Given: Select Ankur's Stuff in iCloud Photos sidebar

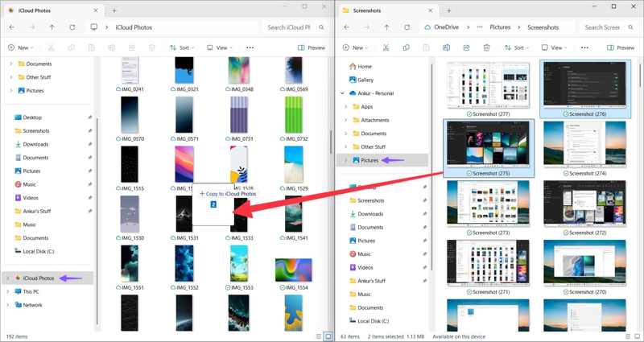Looking at the screenshot, I should pyautogui.click(x=32, y=211).
